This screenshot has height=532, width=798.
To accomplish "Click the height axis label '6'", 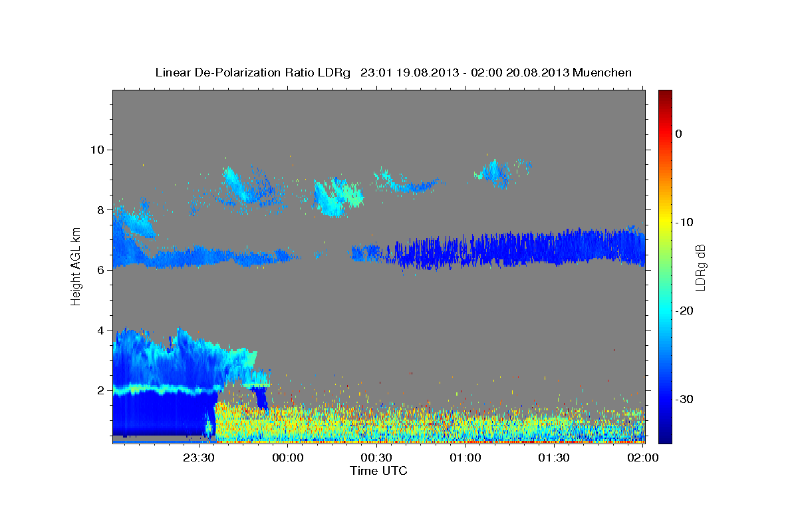I will [x=101, y=270].
